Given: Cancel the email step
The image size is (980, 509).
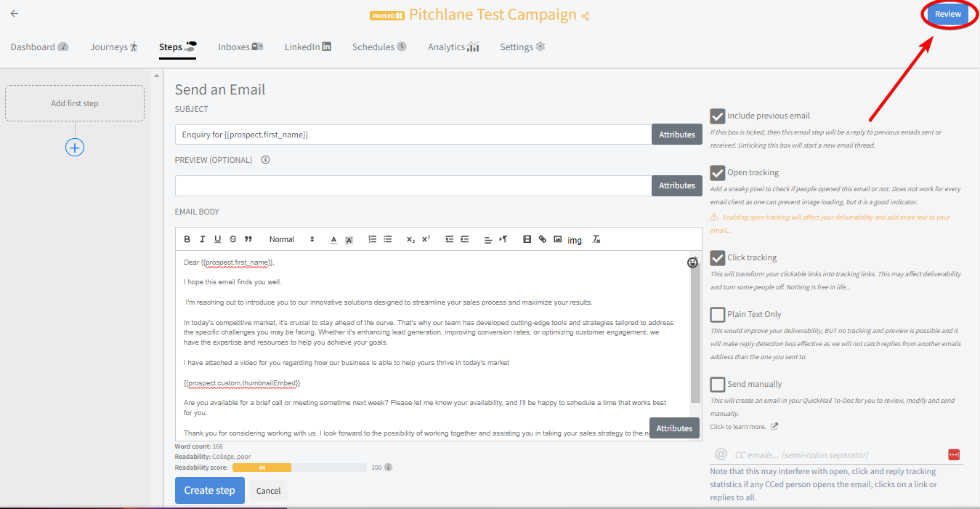Looking at the screenshot, I should [268, 491].
